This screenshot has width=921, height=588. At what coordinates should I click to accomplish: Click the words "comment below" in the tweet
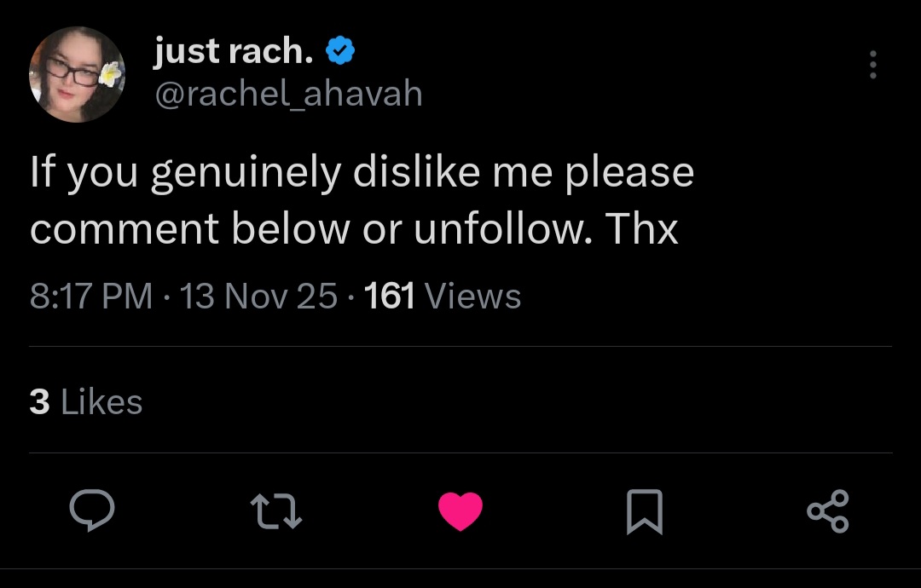189,230
